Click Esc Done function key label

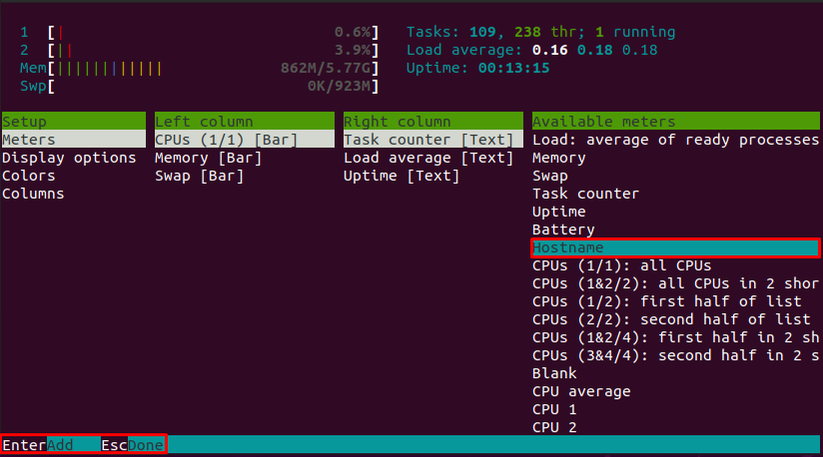(132, 445)
